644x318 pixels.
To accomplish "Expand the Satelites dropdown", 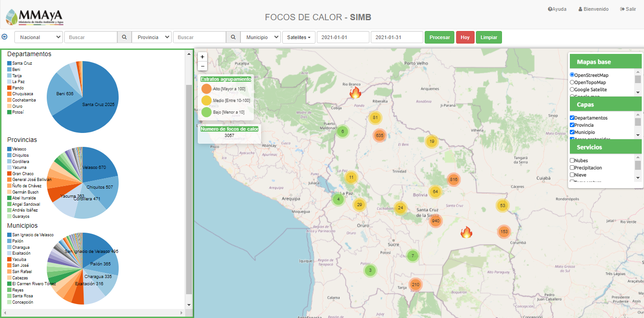I will 298,37.
